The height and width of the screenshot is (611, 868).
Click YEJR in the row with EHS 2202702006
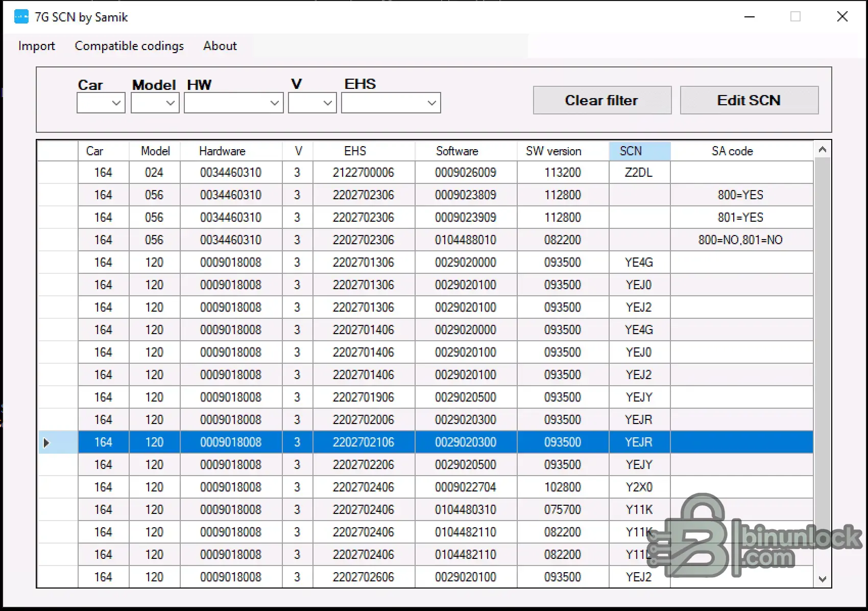click(640, 420)
